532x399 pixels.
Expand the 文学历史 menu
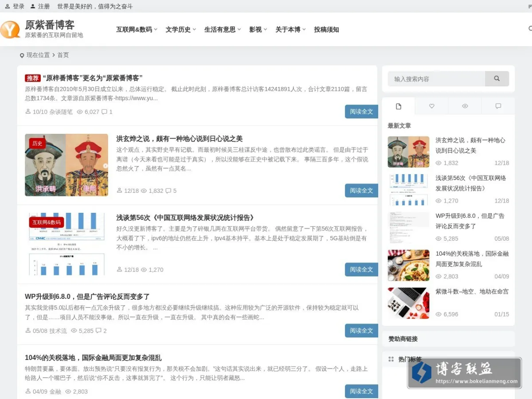181,29
